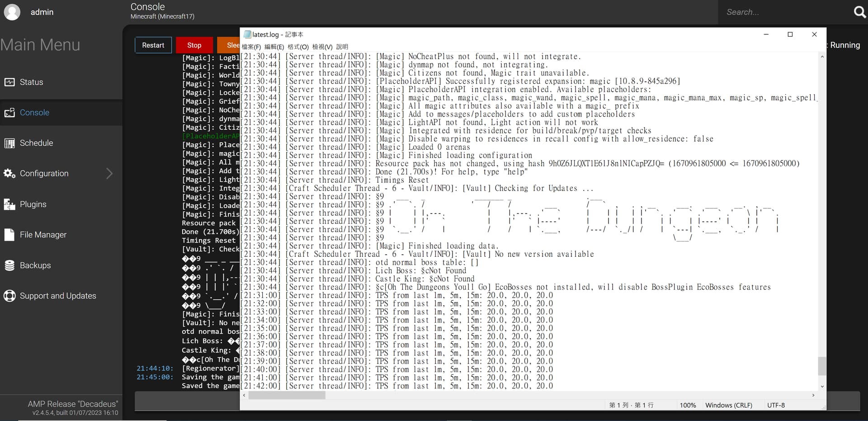Click the Configuration gears icon
Image resolution: width=868 pixels, height=421 pixels.
point(9,174)
